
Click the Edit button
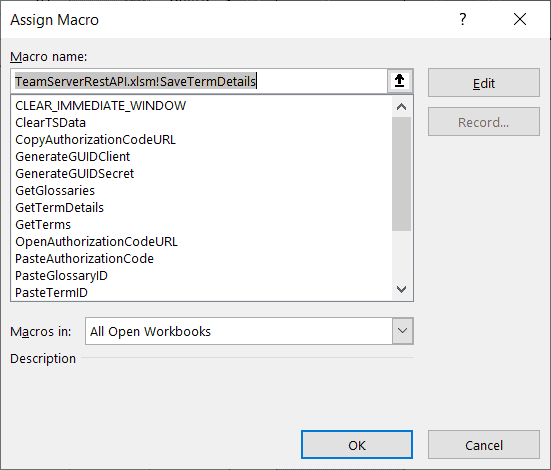click(484, 83)
